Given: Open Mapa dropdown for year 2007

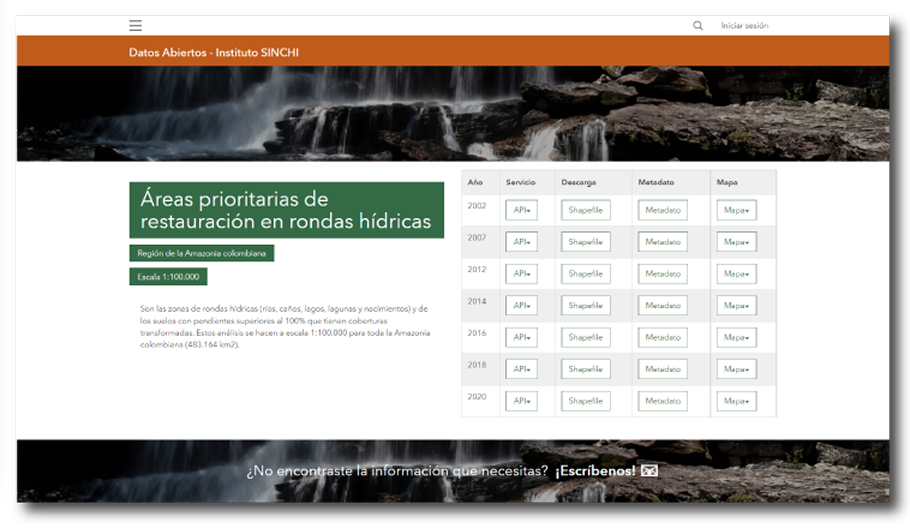Looking at the screenshot, I should tap(736, 242).
